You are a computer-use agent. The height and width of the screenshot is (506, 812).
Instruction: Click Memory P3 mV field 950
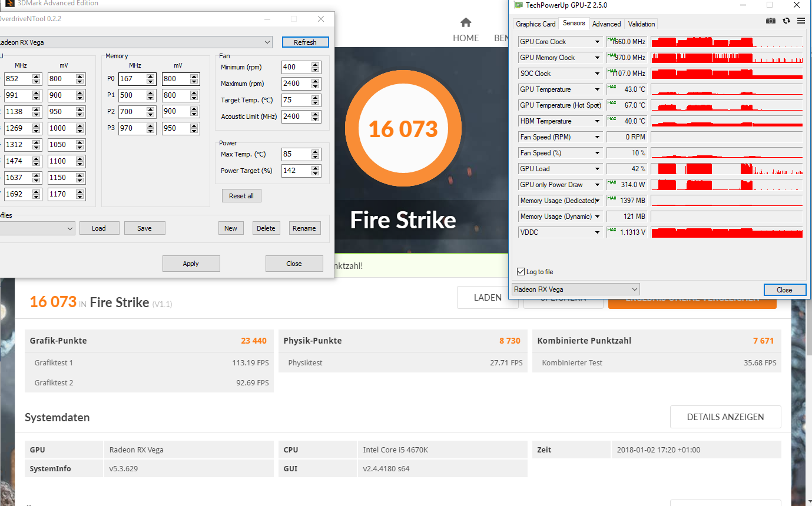pyautogui.click(x=176, y=128)
